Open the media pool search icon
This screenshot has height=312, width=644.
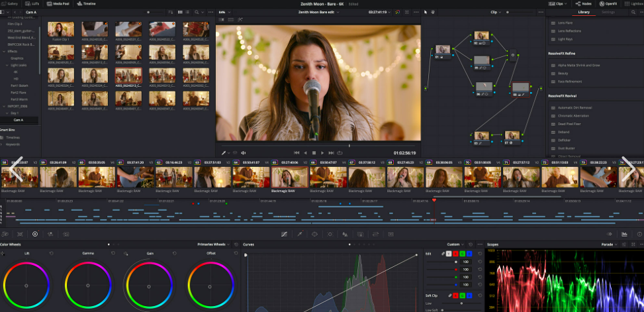[x=197, y=13]
